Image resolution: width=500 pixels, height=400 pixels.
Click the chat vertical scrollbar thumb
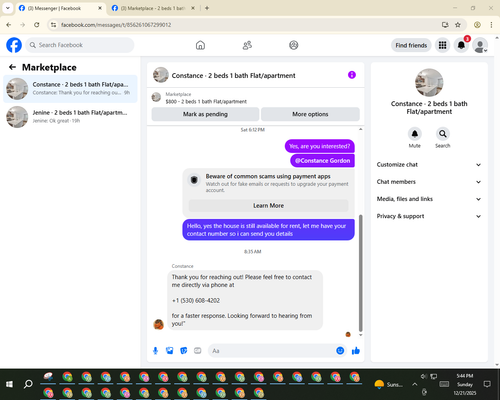pyautogui.click(x=360, y=273)
